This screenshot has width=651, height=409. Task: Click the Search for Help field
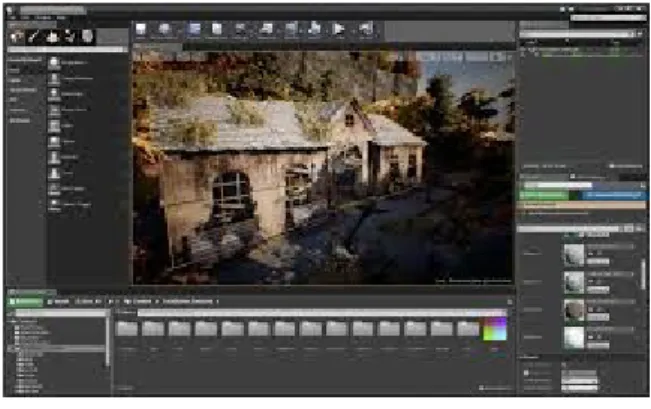point(608,18)
